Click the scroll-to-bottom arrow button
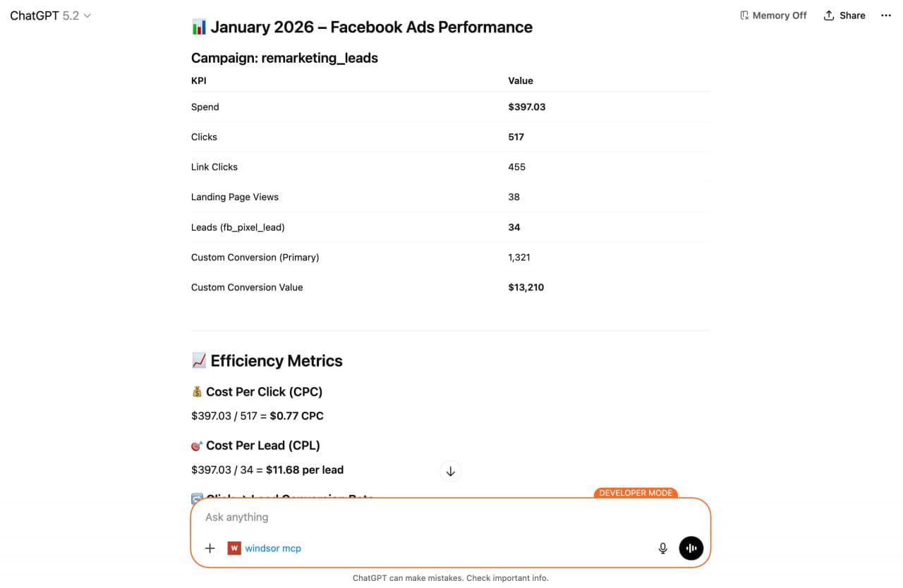The image size is (903, 588). pos(450,471)
